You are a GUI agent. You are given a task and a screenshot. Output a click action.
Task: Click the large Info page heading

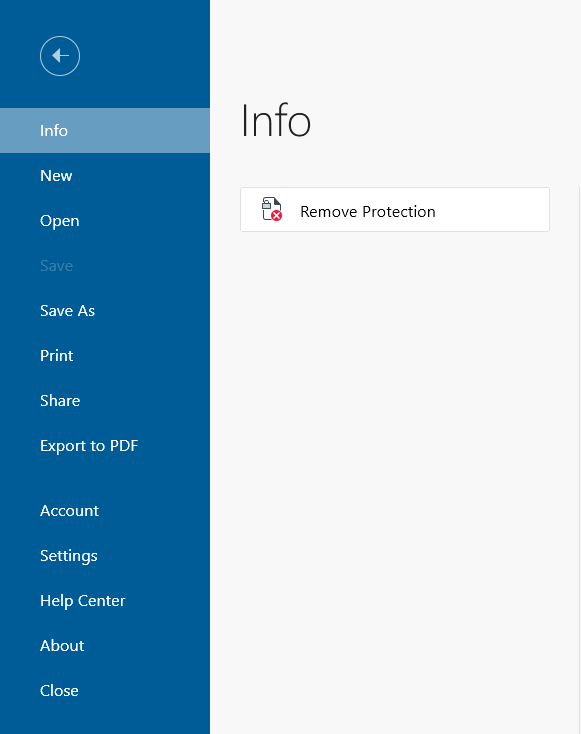pyautogui.click(x=276, y=121)
